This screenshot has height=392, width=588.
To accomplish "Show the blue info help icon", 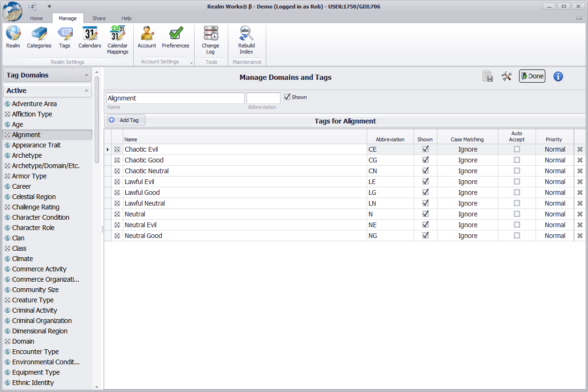I will pyautogui.click(x=558, y=77).
